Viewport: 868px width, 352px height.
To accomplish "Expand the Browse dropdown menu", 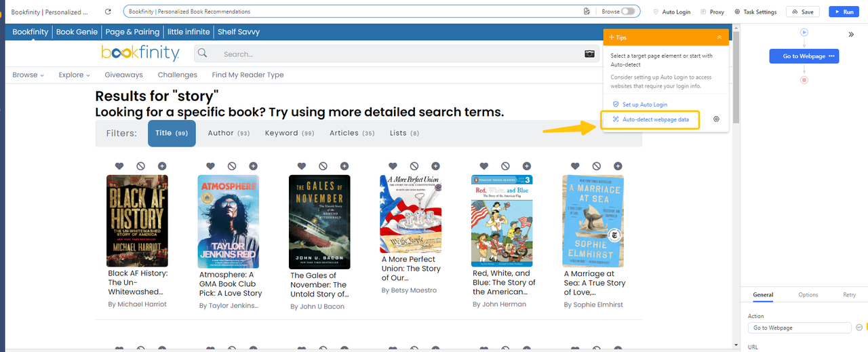I will (x=28, y=75).
